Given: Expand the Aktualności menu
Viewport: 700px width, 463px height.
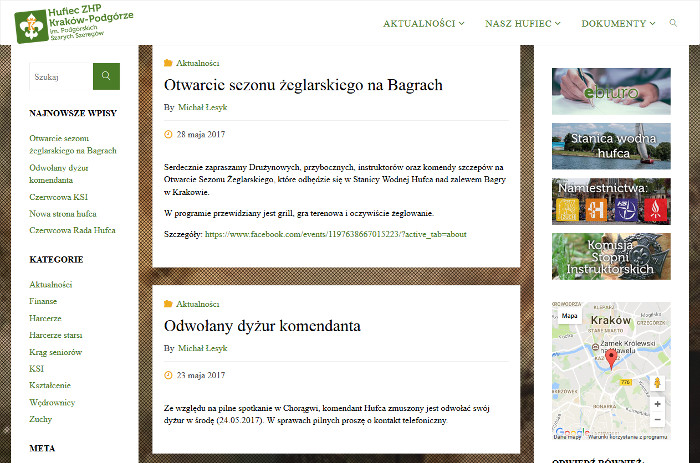Looking at the screenshot, I should point(424,23).
